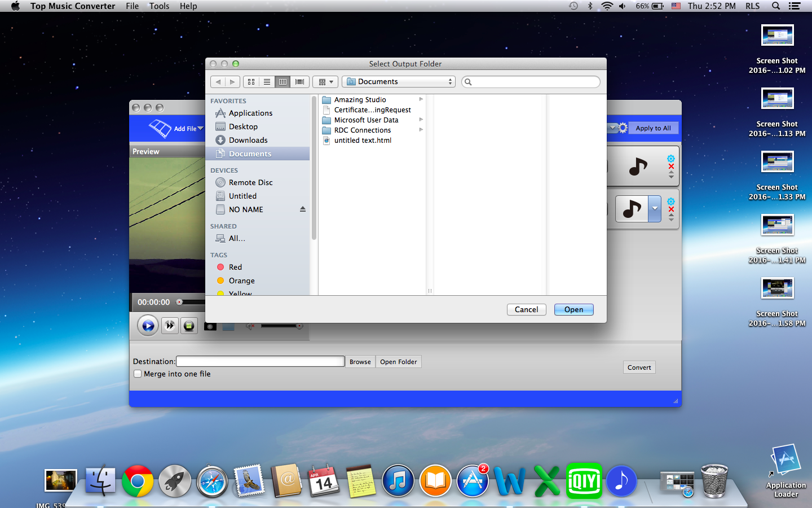This screenshot has height=508, width=812.
Task: Eject the NO NAME device
Action: pos(303,209)
